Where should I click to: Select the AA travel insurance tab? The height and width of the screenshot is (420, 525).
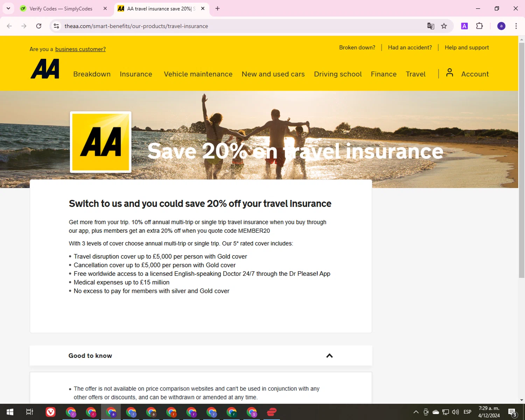coord(161,8)
